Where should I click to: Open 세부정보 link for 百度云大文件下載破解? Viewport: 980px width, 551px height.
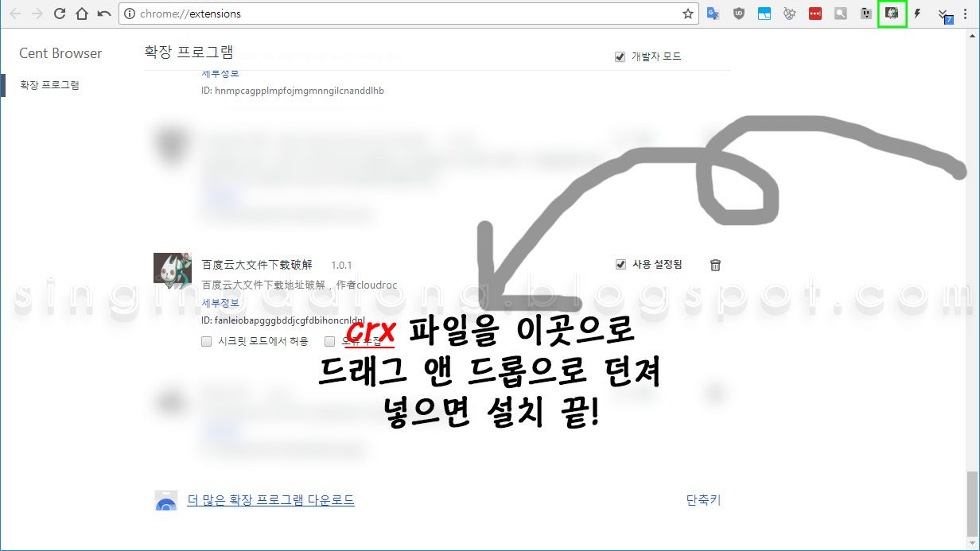coord(220,302)
